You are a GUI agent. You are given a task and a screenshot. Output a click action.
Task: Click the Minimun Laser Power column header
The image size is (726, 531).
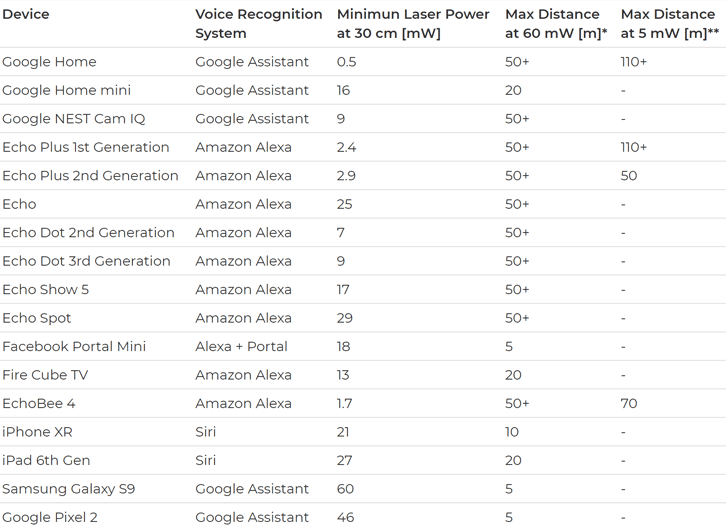[x=413, y=24]
